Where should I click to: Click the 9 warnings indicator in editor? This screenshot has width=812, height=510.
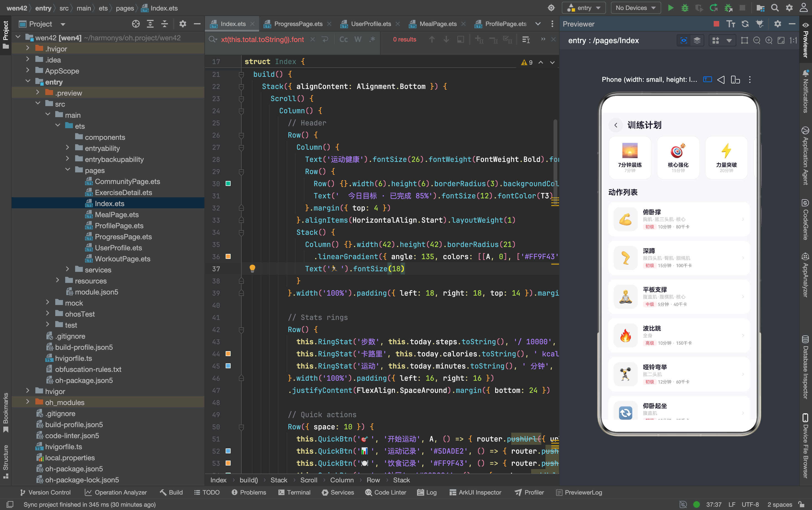point(527,62)
